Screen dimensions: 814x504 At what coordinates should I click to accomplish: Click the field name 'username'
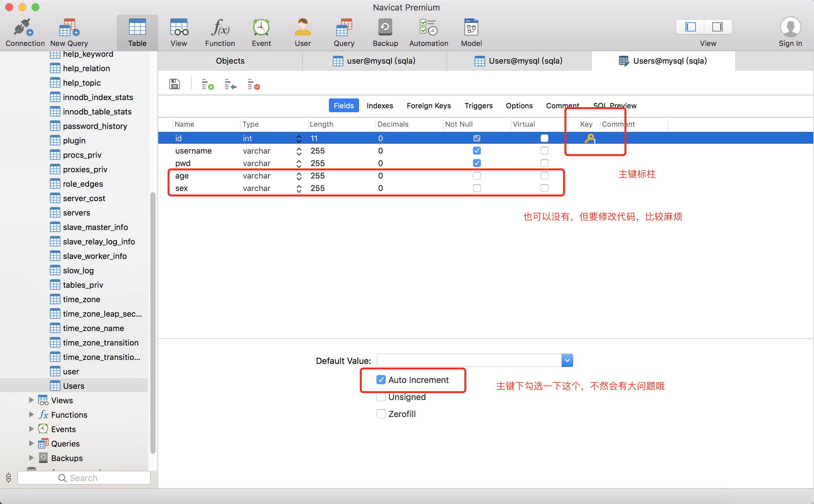click(x=193, y=151)
